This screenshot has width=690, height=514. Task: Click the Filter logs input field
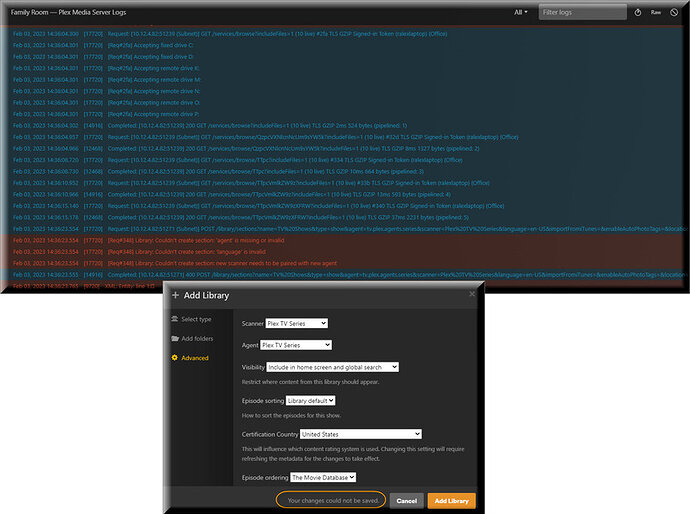[583, 12]
